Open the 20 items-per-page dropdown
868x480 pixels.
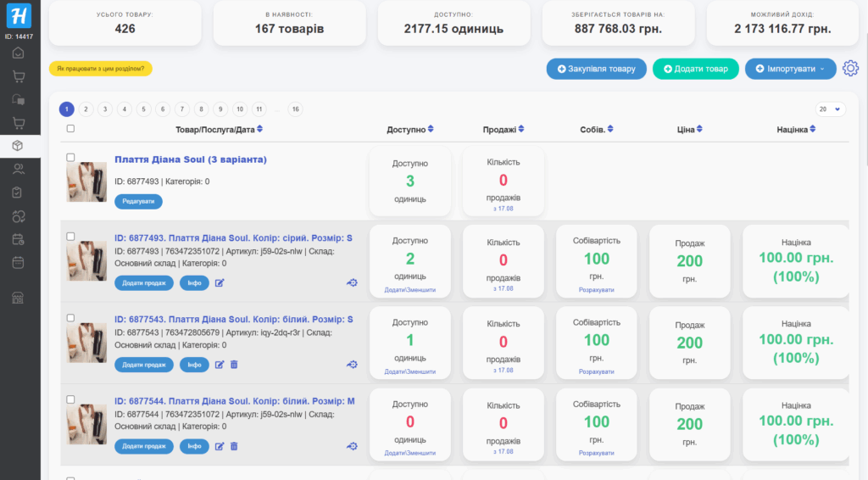(830, 109)
